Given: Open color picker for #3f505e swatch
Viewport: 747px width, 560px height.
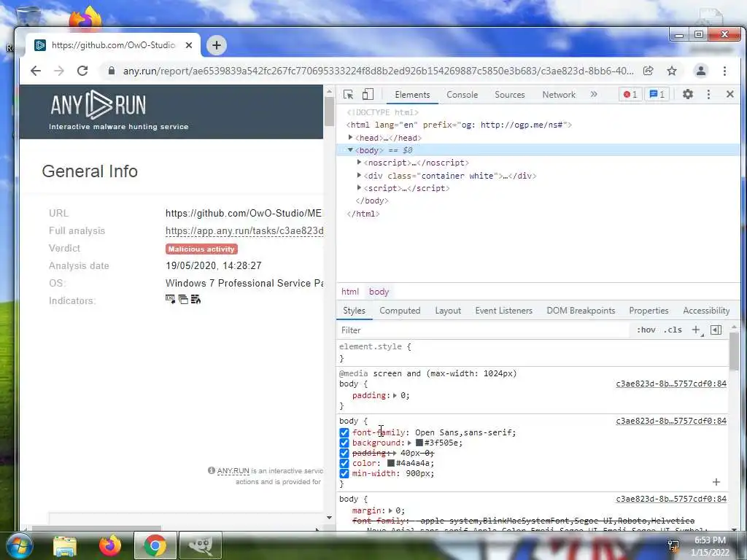Looking at the screenshot, I should click(x=419, y=443).
